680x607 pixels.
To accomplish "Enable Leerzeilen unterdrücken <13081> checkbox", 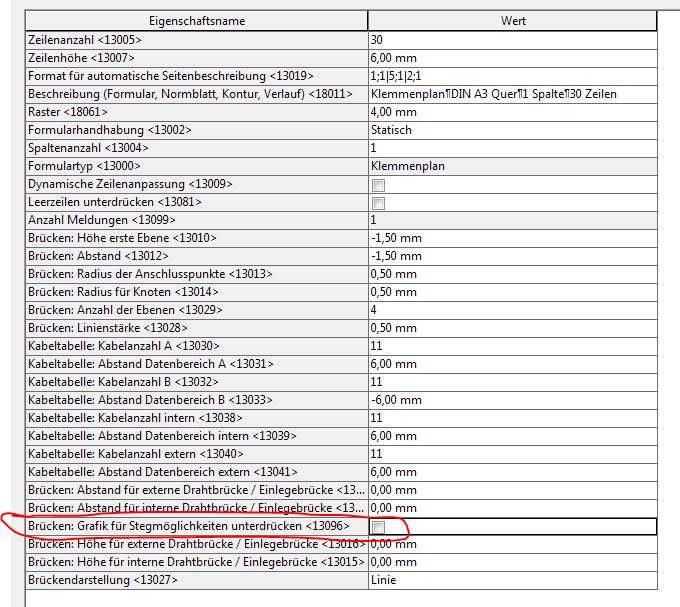I will 378,203.
